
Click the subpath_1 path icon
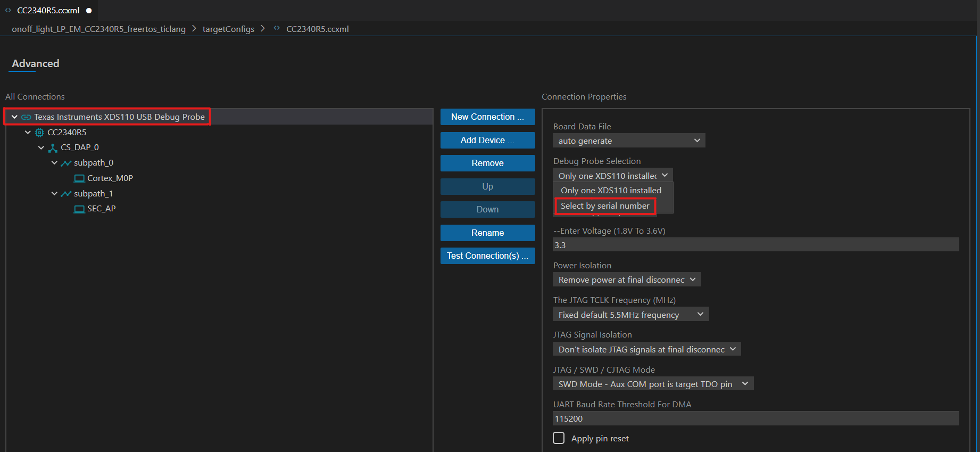tap(66, 194)
